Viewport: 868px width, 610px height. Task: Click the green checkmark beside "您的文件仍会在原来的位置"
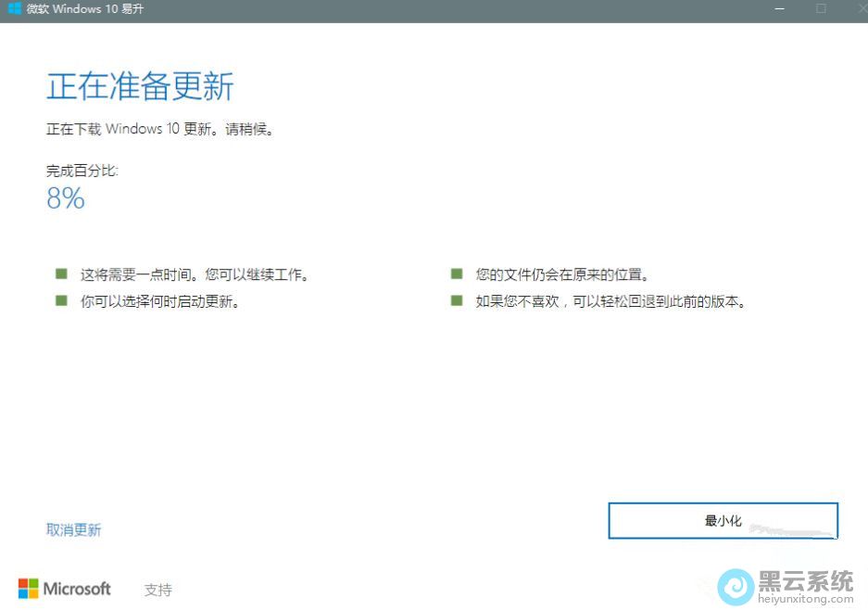[x=456, y=273]
